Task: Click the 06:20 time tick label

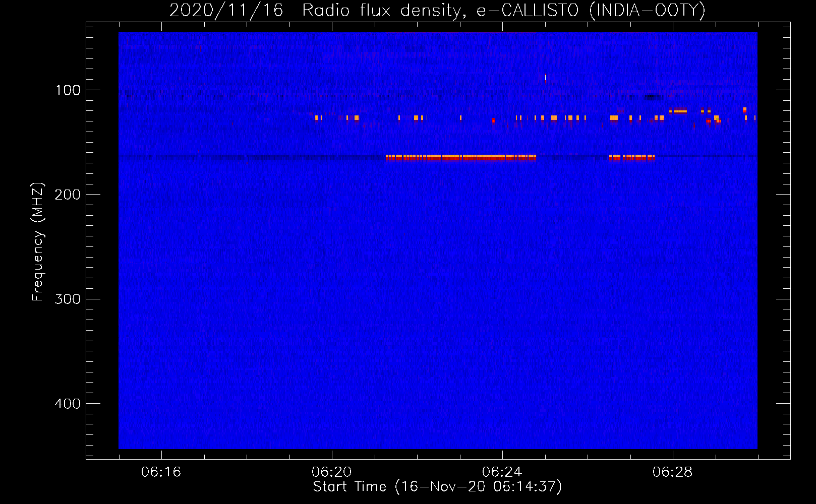Action: coord(331,472)
